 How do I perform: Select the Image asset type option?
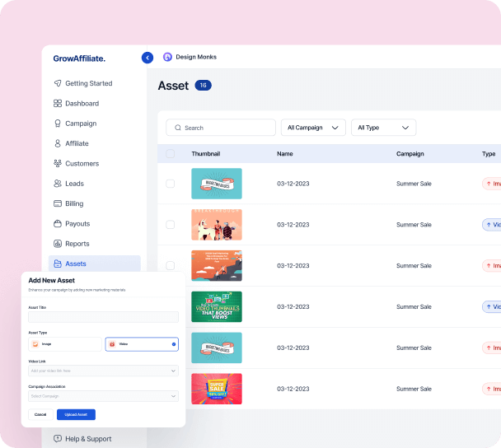[x=65, y=344]
